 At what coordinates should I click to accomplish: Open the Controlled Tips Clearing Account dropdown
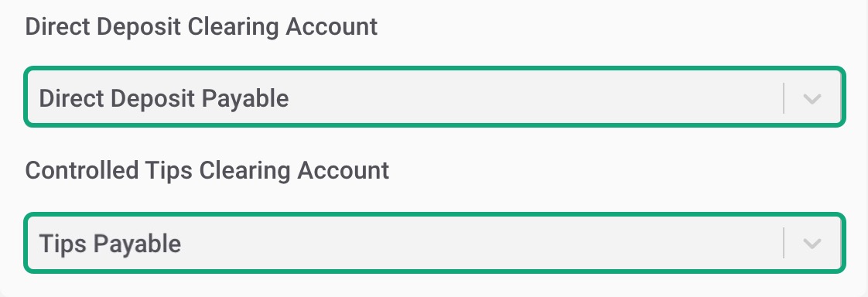(x=435, y=243)
